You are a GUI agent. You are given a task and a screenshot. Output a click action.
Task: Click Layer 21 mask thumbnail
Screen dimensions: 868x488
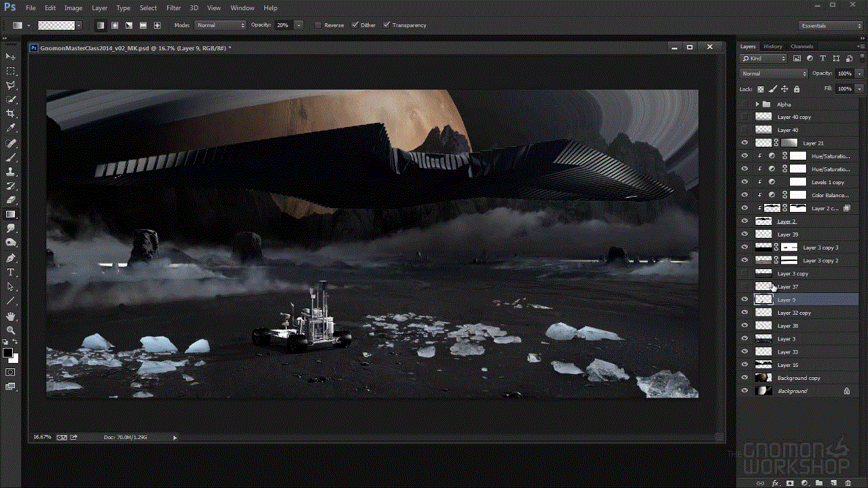click(x=789, y=143)
